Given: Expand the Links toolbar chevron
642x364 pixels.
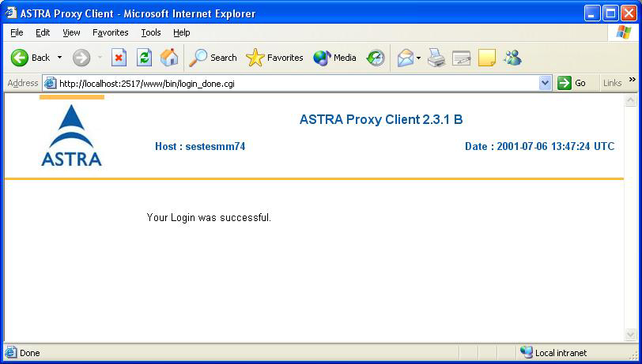Looking at the screenshot, I should point(632,80).
